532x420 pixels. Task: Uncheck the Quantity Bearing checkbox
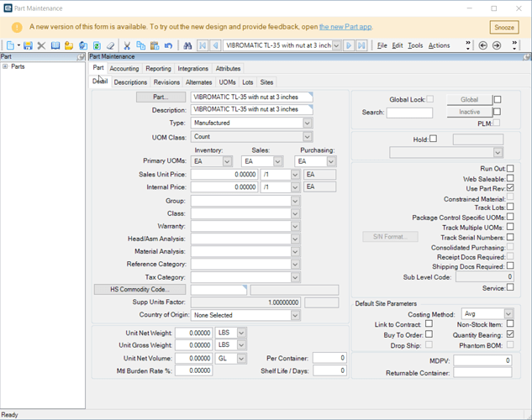(x=510, y=334)
